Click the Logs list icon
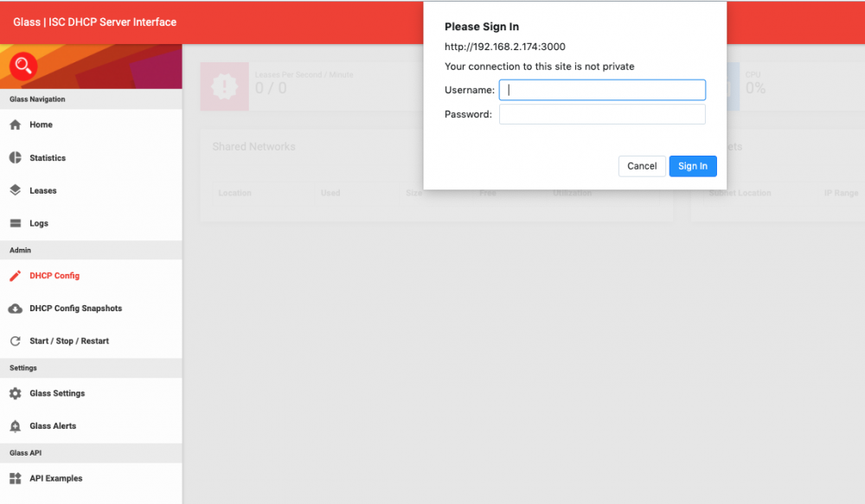 tap(16, 223)
